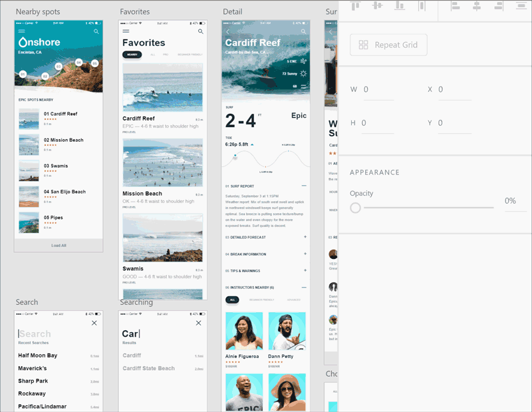The width and height of the screenshot is (532, 412).
Task: Select map pin 05 on Onshore header
Action: coord(95,63)
